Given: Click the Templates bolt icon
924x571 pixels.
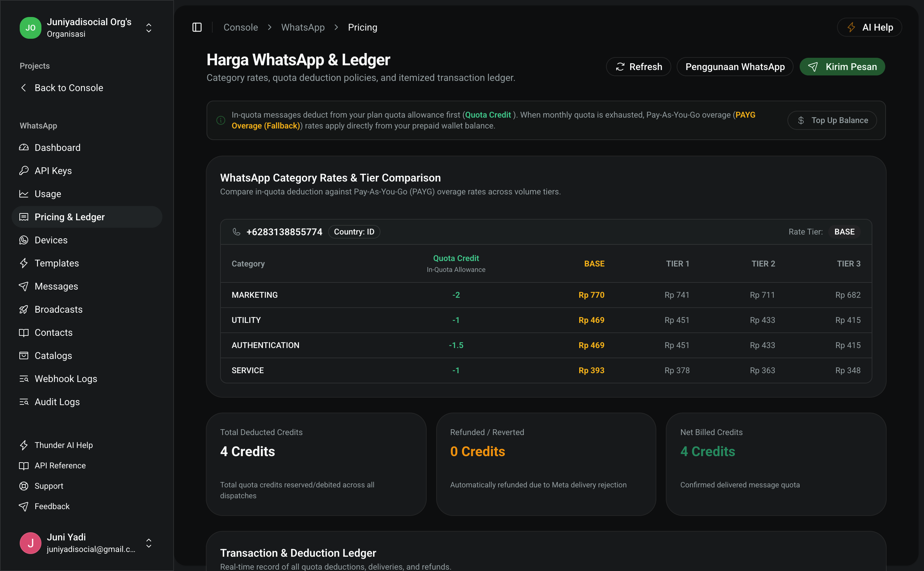Looking at the screenshot, I should pyautogui.click(x=24, y=263).
